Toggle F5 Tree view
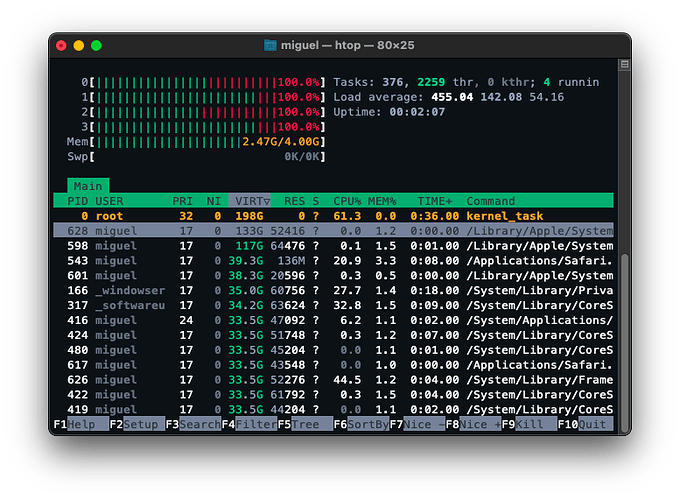This screenshot has height=500, width=680. coord(305,424)
